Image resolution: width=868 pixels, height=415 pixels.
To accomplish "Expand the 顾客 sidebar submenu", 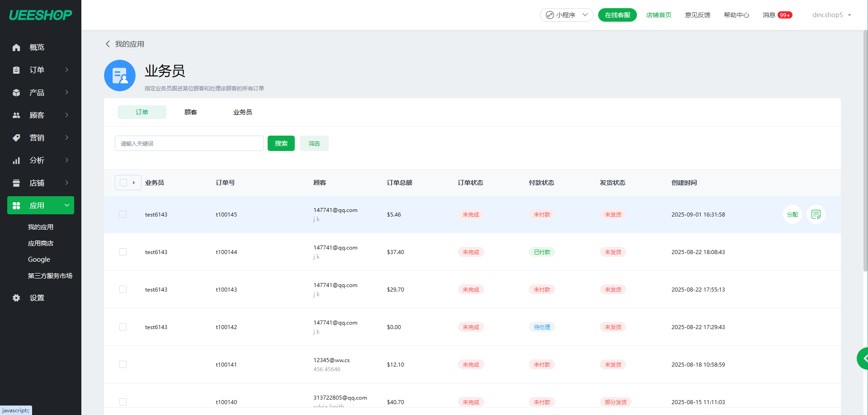I will [66, 115].
